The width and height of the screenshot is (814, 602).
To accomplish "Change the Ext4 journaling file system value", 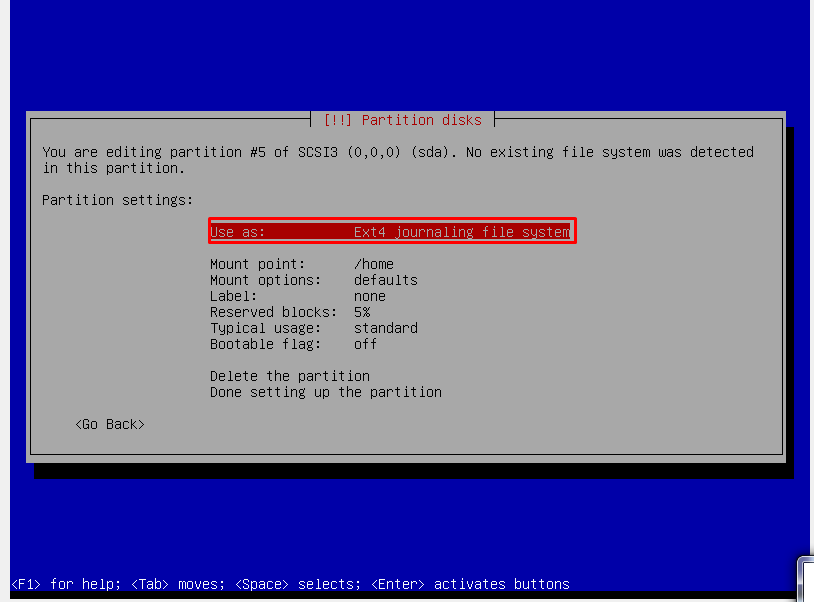I will point(461,232).
